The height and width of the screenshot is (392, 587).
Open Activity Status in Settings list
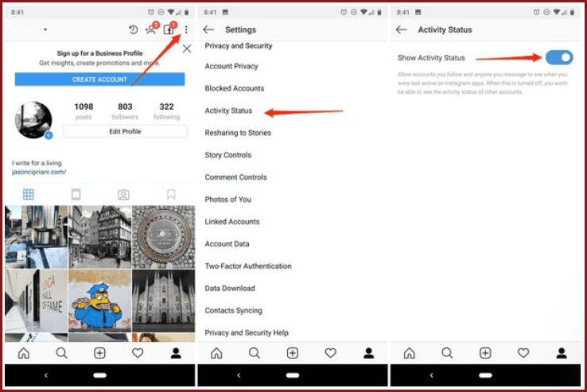pos(228,111)
